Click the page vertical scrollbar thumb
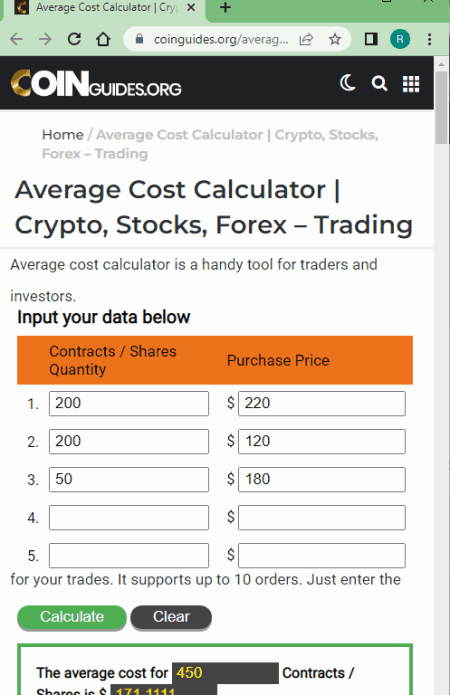Screen dimensions: 450x695 (442, 108)
